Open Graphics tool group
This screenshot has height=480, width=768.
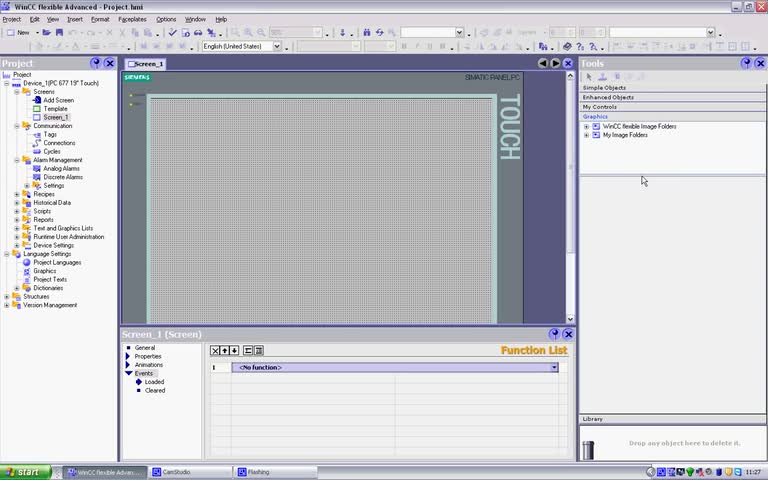pos(673,117)
